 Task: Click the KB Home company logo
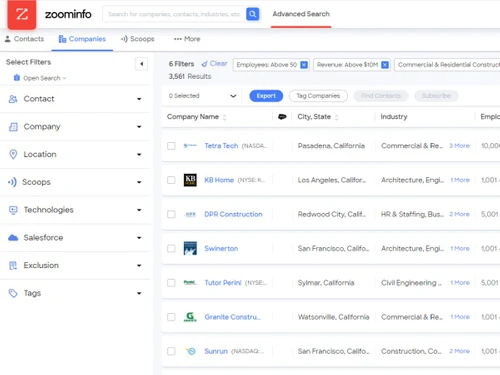[x=190, y=180]
